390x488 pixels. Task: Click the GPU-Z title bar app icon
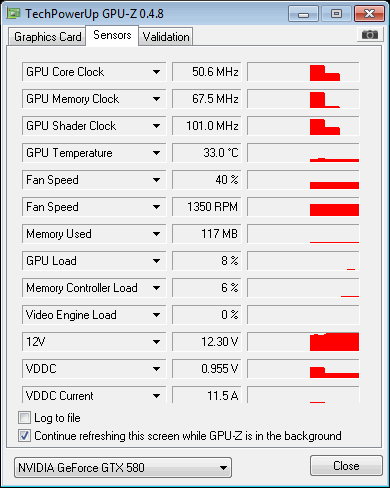point(14,14)
